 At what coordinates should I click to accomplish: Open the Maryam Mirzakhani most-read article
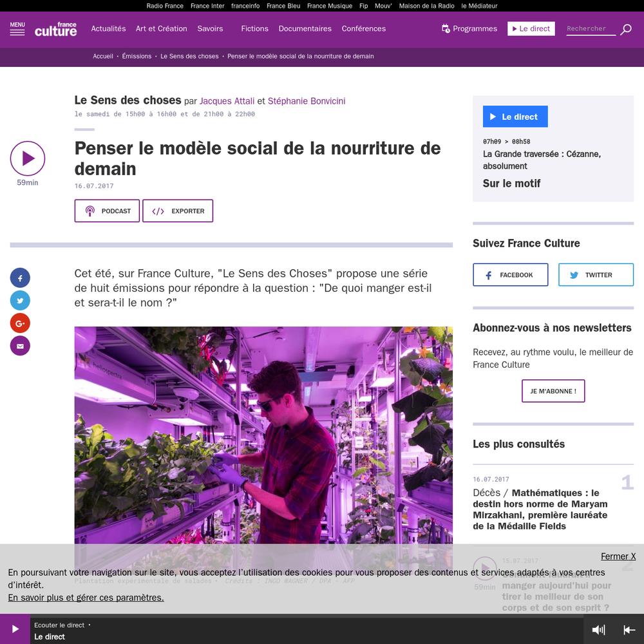(x=540, y=509)
